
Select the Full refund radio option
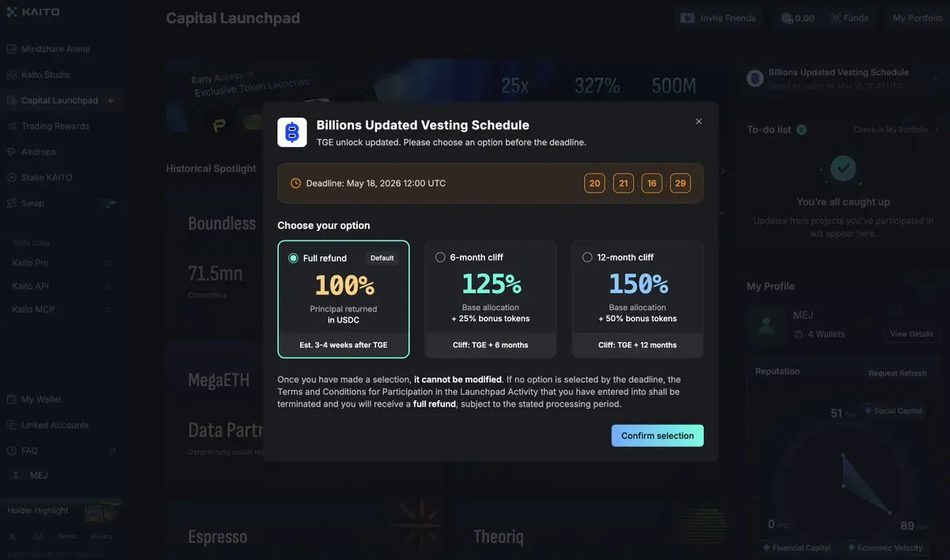point(294,258)
